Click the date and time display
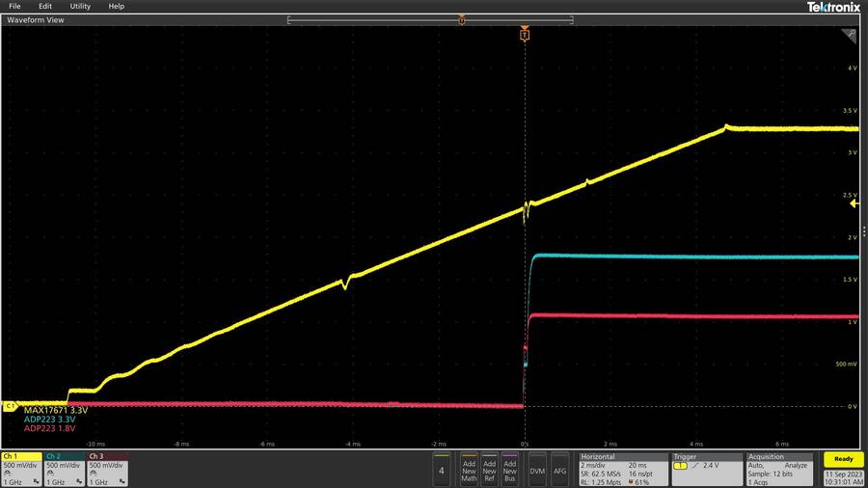Viewport: 868px width, 488px height. [x=844, y=477]
